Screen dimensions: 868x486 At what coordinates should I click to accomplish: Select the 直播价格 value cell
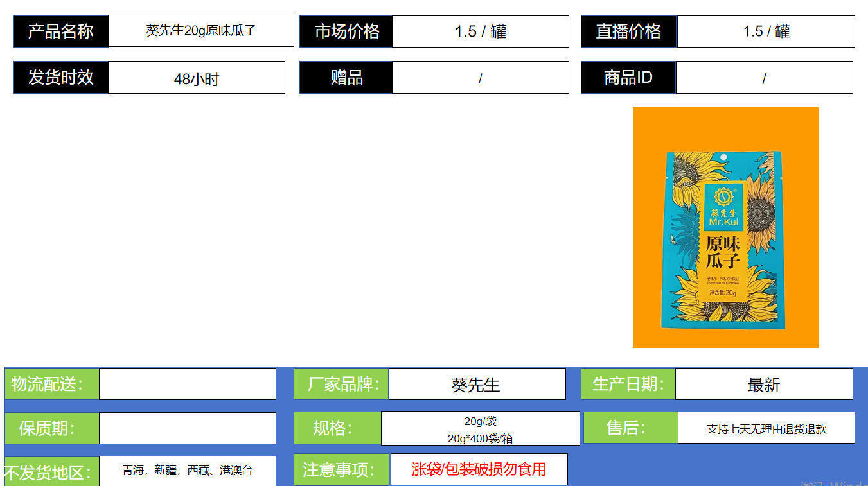765,31
